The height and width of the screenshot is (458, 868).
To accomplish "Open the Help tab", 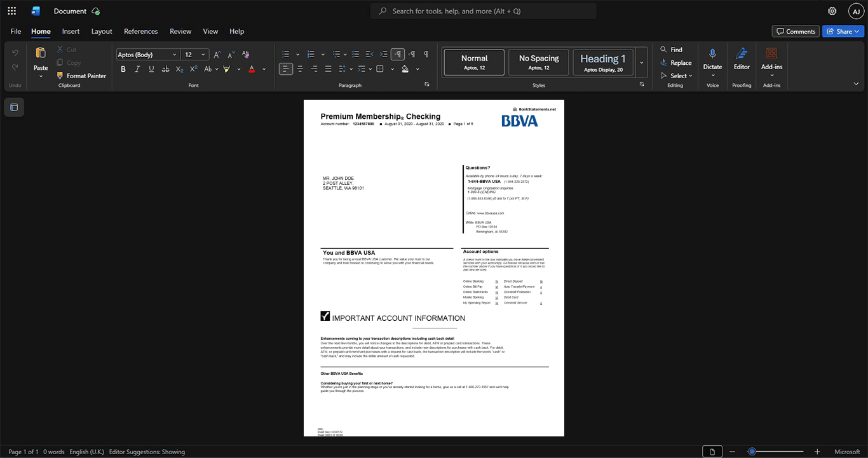I will click(237, 31).
